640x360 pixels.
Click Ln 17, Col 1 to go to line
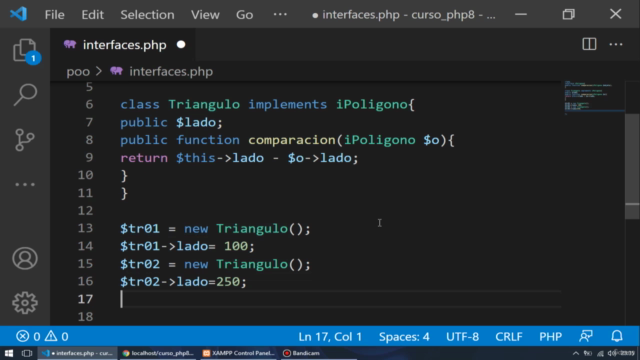coord(330,336)
